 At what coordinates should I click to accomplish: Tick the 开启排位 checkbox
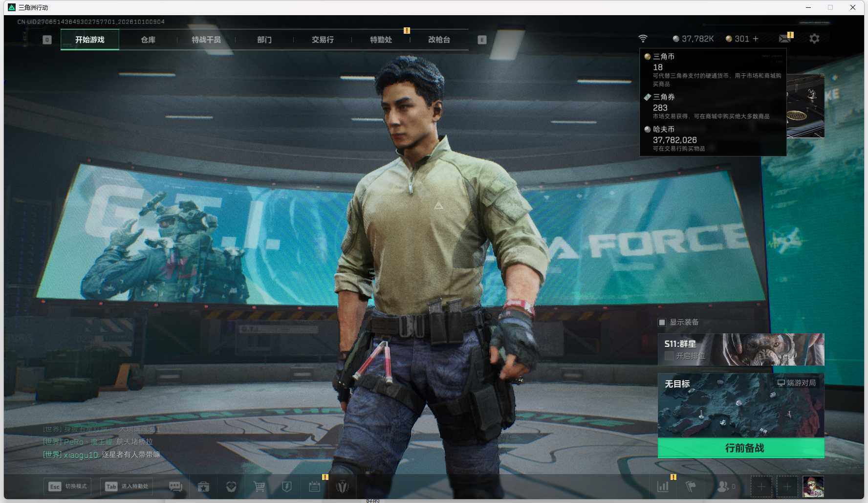[x=669, y=356]
